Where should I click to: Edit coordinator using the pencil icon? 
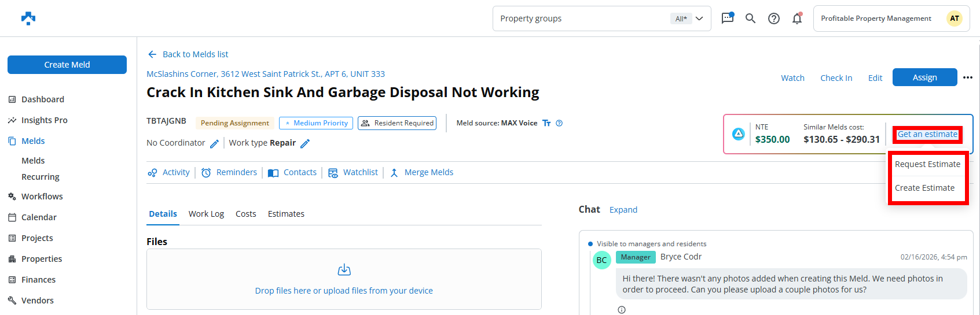point(214,143)
